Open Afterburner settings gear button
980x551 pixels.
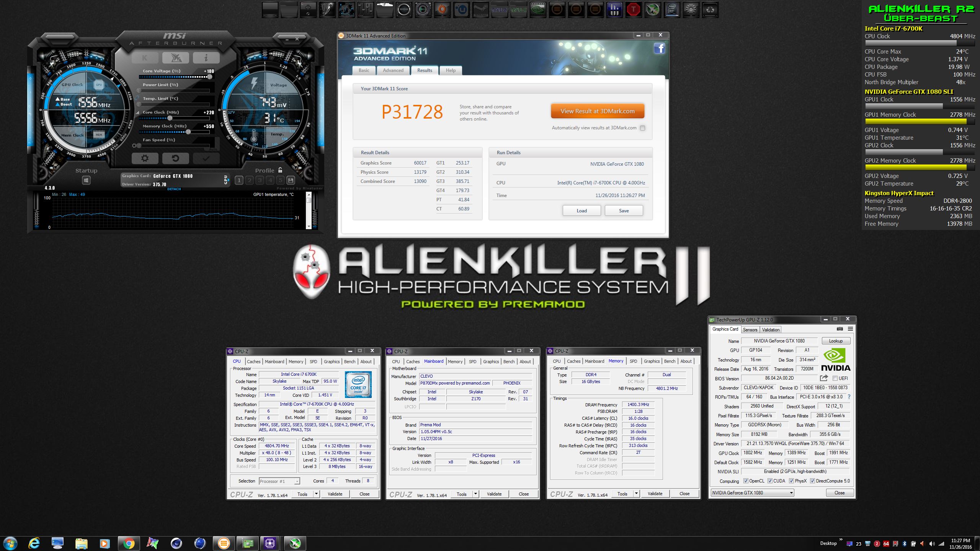coord(145,158)
